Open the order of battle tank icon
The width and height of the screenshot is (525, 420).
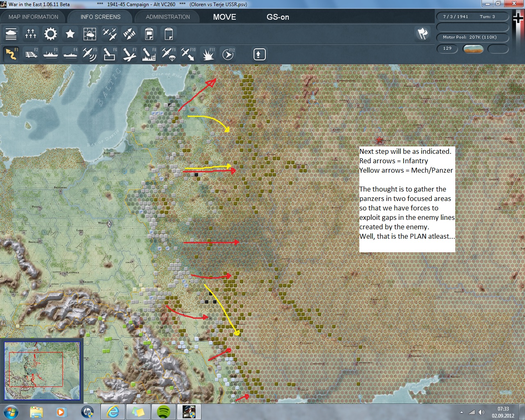tap(11, 34)
